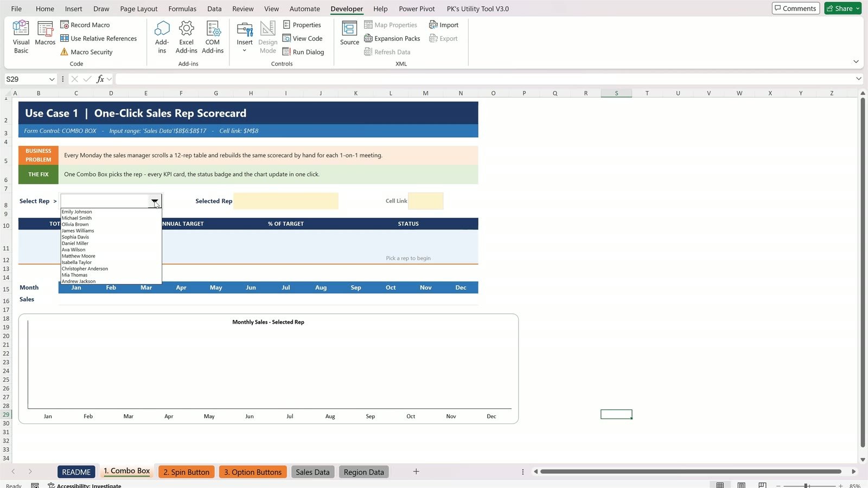Open the Visual Basic editor
This screenshot has height=488, width=868.
coord(21,37)
